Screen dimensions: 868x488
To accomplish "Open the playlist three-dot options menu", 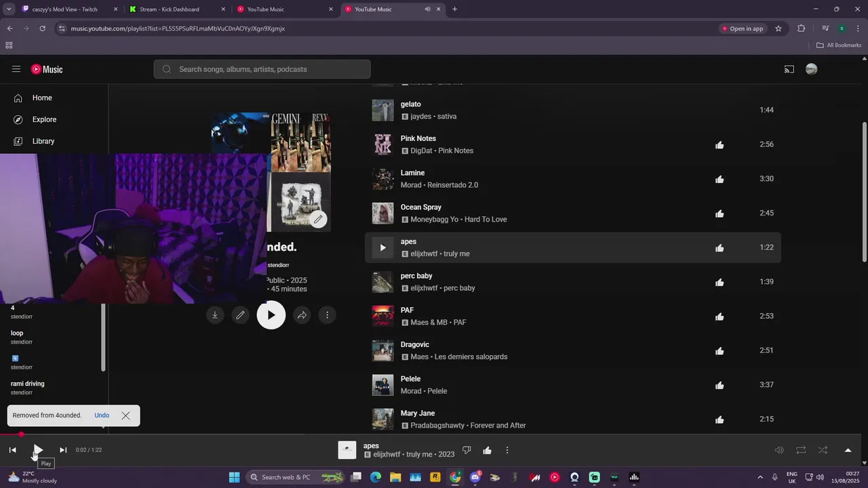I will tap(327, 315).
